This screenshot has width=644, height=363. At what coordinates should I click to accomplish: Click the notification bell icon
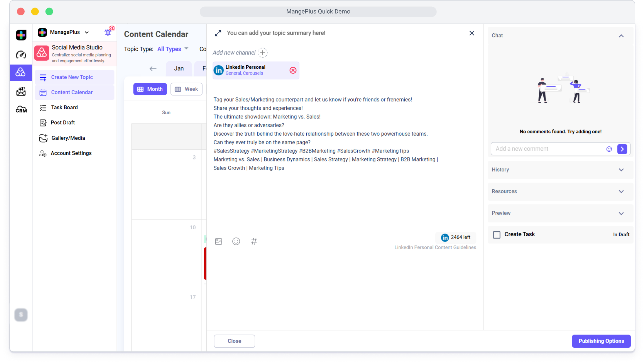pos(108,32)
